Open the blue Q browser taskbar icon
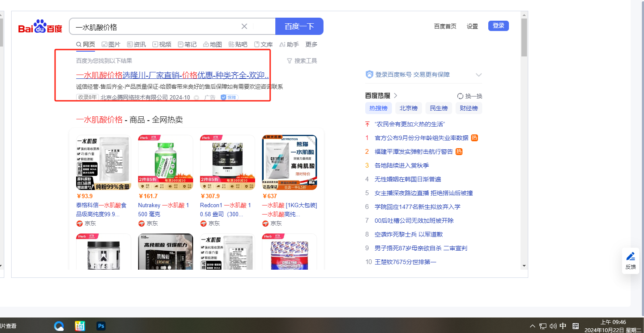The height and width of the screenshot is (333, 644). pos(59,326)
